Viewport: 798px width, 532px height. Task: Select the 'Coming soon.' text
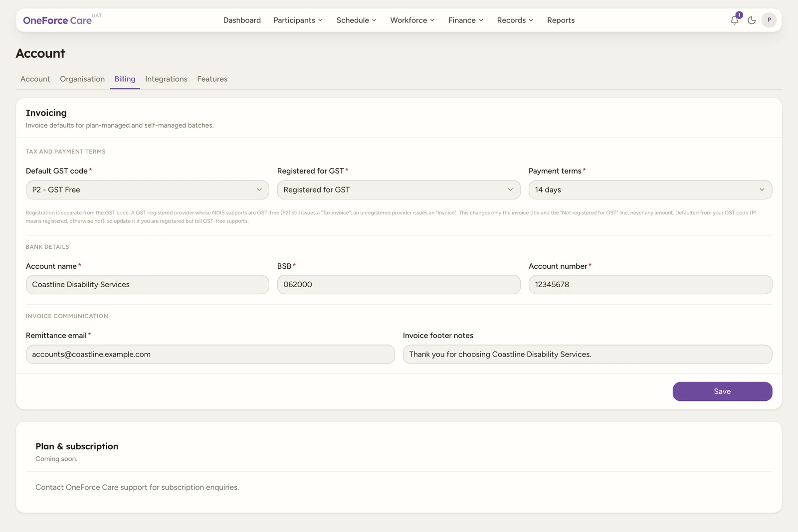(56, 459)
